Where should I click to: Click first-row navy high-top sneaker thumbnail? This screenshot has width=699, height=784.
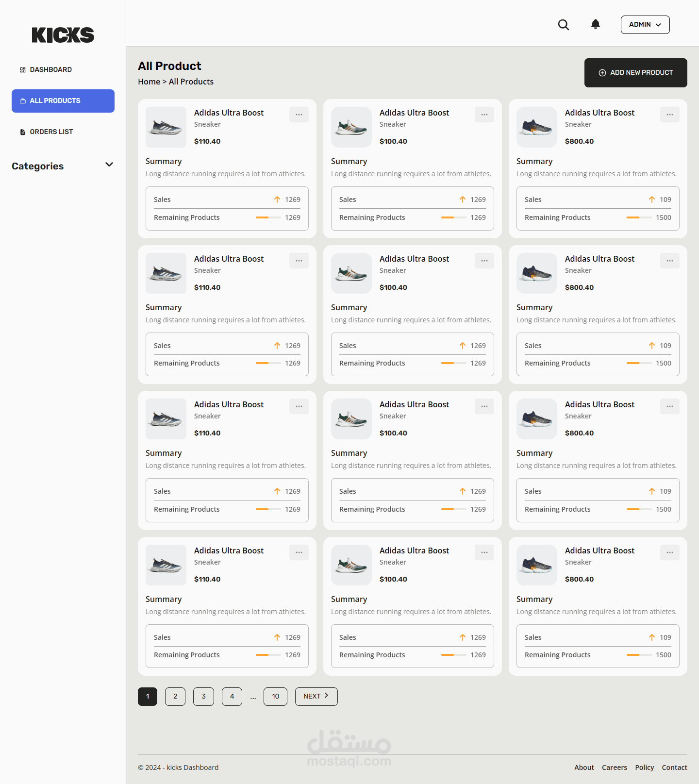coord(537,127)
